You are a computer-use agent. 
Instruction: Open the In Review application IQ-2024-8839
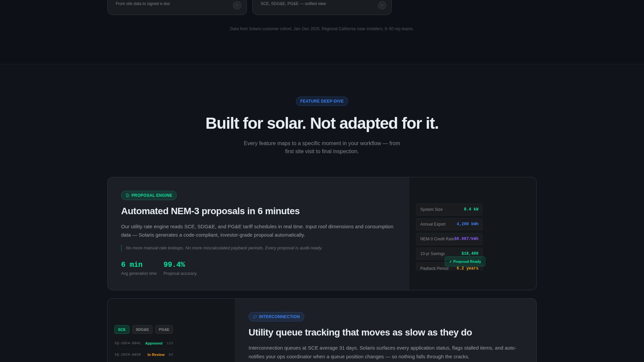(x=144, y=354)
